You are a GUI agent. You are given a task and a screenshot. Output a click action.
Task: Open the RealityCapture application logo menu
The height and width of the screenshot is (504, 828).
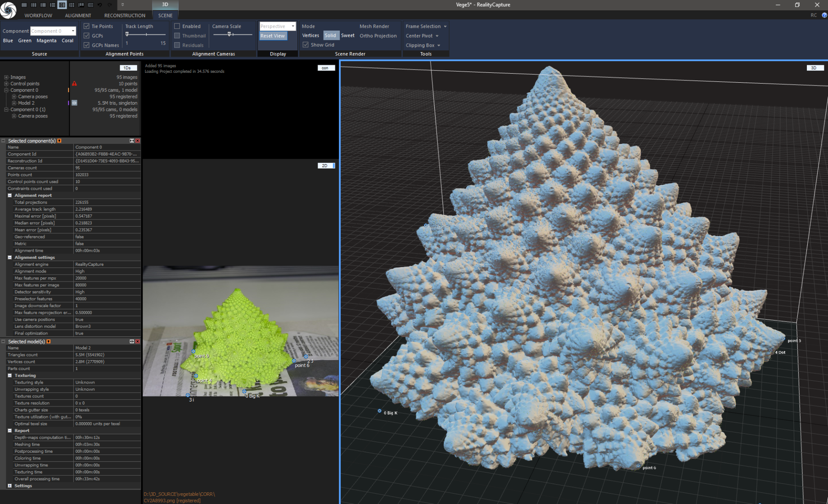click(x=8, y=9)
